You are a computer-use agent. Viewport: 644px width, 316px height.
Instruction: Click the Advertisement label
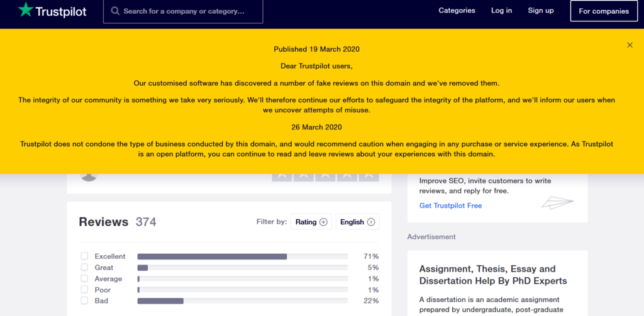(431, 237)
